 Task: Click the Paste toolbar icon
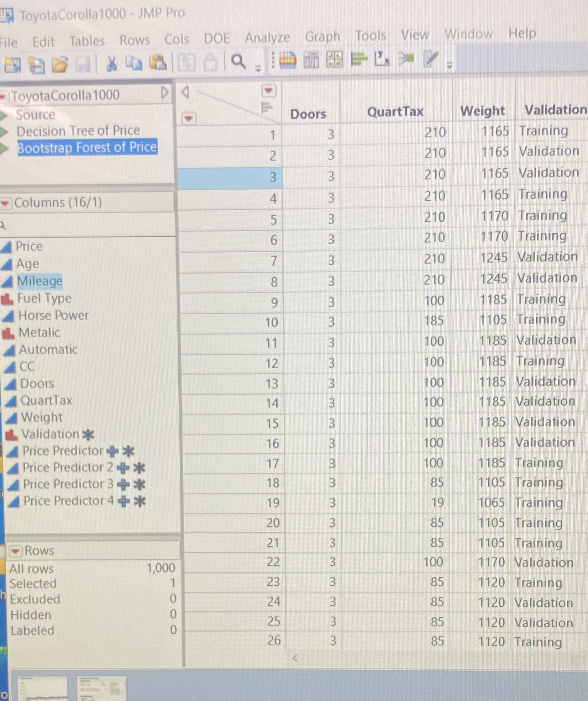[157, 63]
